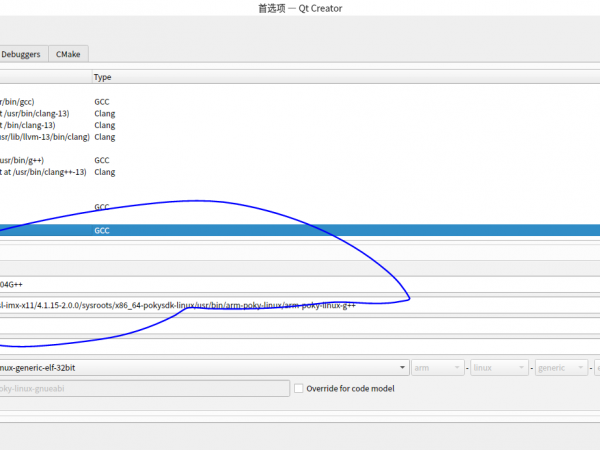Enable Override for code model checkbox
The height and width of the screenshot is (450, 600).
(299, 388)
